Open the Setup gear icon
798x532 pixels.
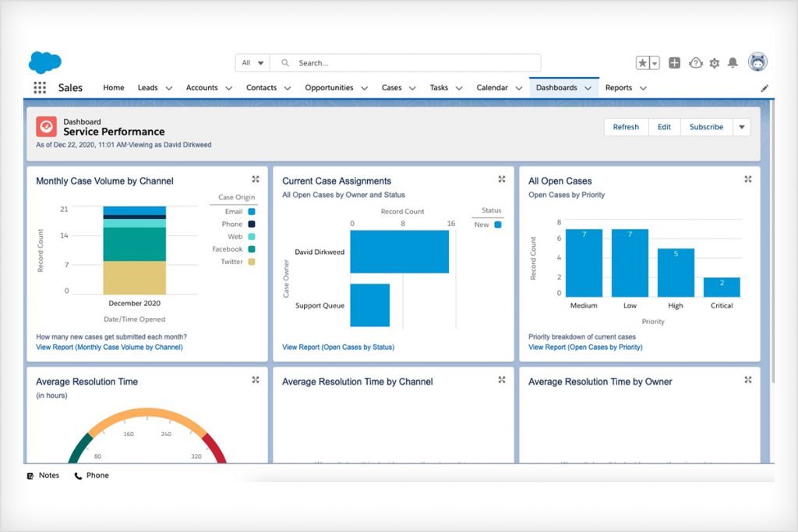714,63
